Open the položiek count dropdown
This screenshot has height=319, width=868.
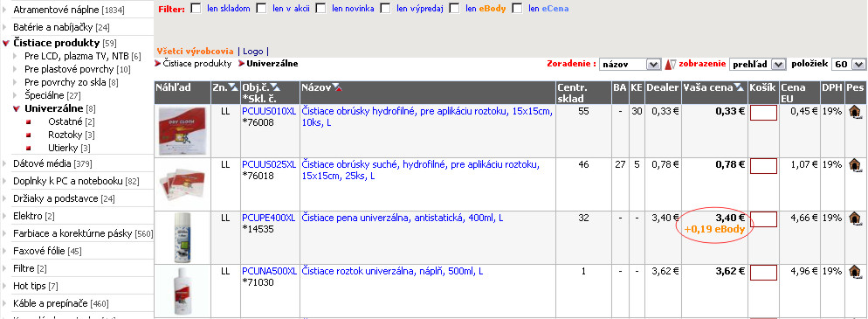[x=849, y=65]
